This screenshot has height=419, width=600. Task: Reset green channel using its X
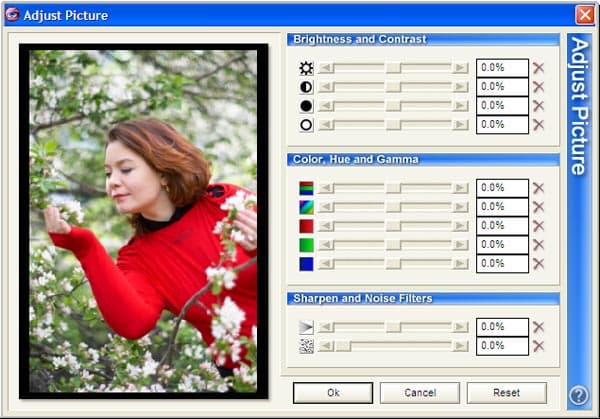coord(538,245)
